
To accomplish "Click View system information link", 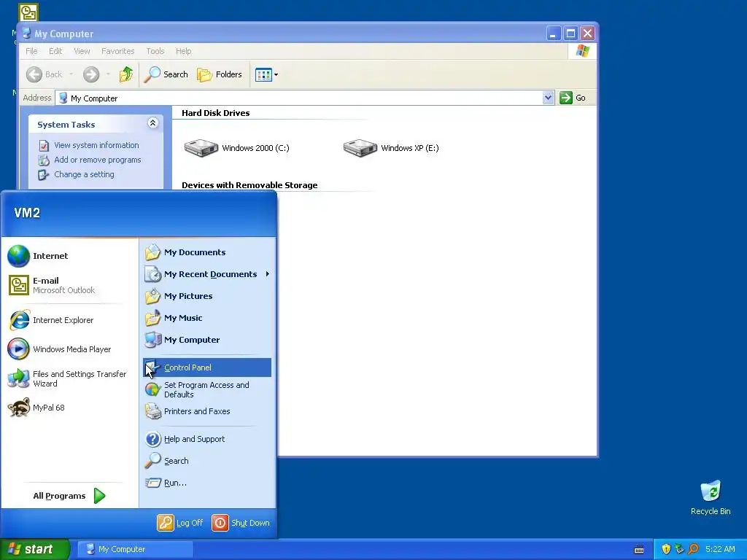I will click(96, 145).
